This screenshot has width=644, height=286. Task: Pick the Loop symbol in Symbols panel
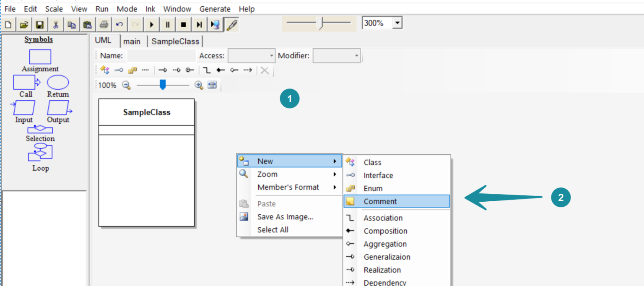[40, 152]
